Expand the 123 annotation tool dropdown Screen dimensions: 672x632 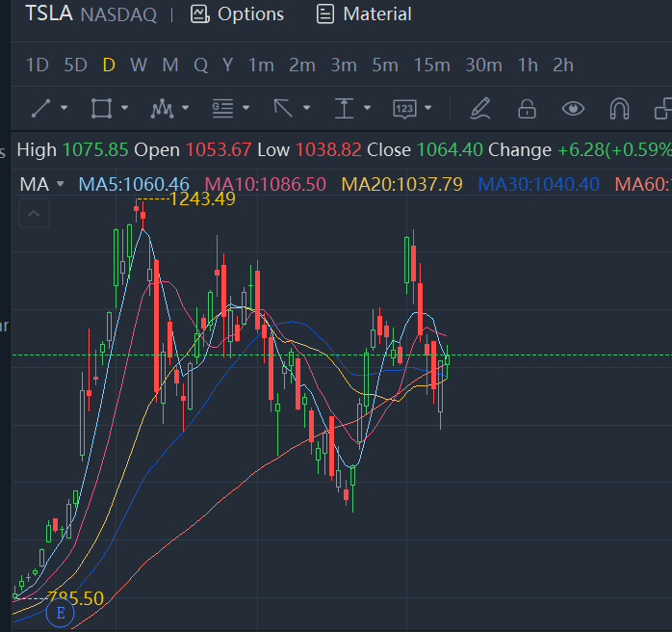point(427,108)
